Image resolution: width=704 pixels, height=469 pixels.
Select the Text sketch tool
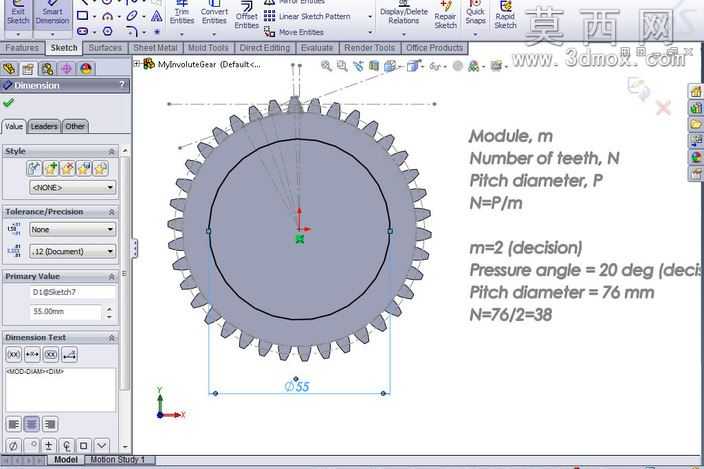point(156,17)
